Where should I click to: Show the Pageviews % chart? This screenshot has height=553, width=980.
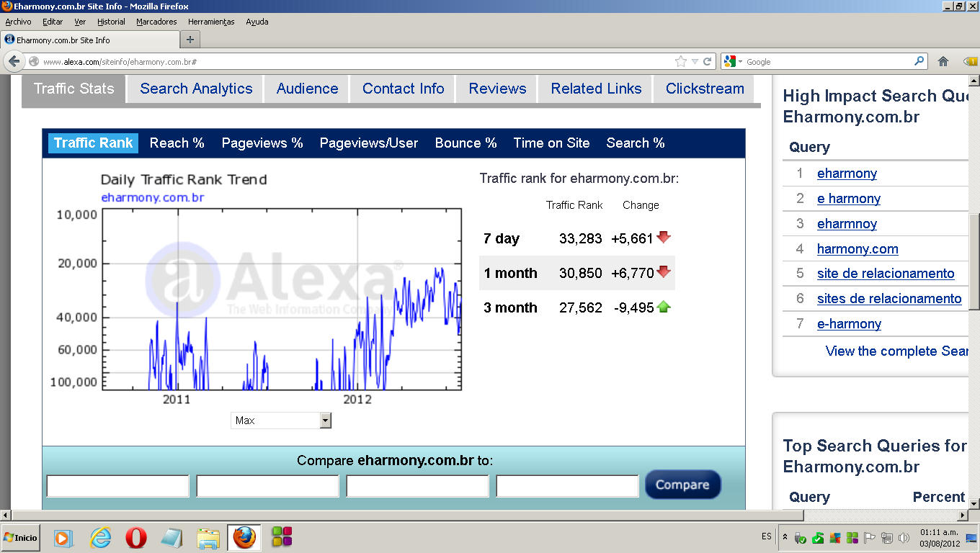pyautogui.click(x=262, y=143)
